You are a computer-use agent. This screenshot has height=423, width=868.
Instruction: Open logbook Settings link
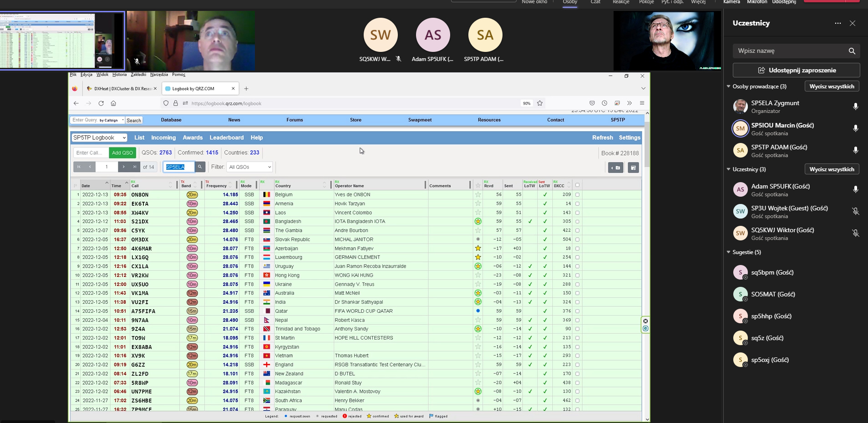tap(629, 138)
